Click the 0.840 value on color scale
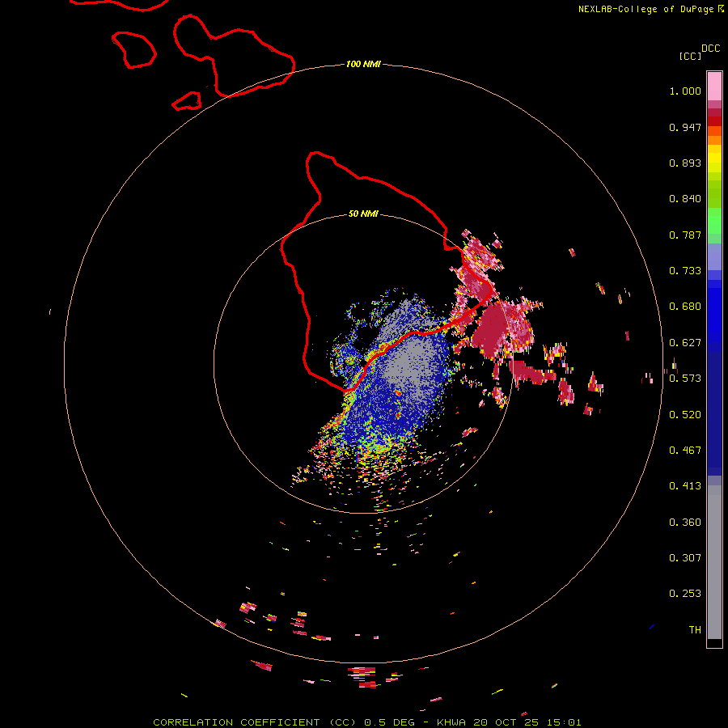This screenshot has height=728, width=728. pyautogui.click(x=685, y=199)
